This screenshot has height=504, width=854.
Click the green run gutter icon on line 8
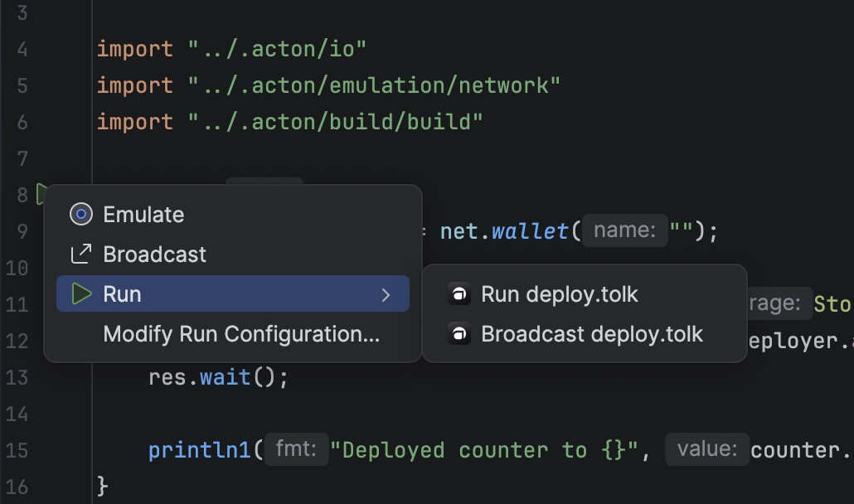pos(41,195)
